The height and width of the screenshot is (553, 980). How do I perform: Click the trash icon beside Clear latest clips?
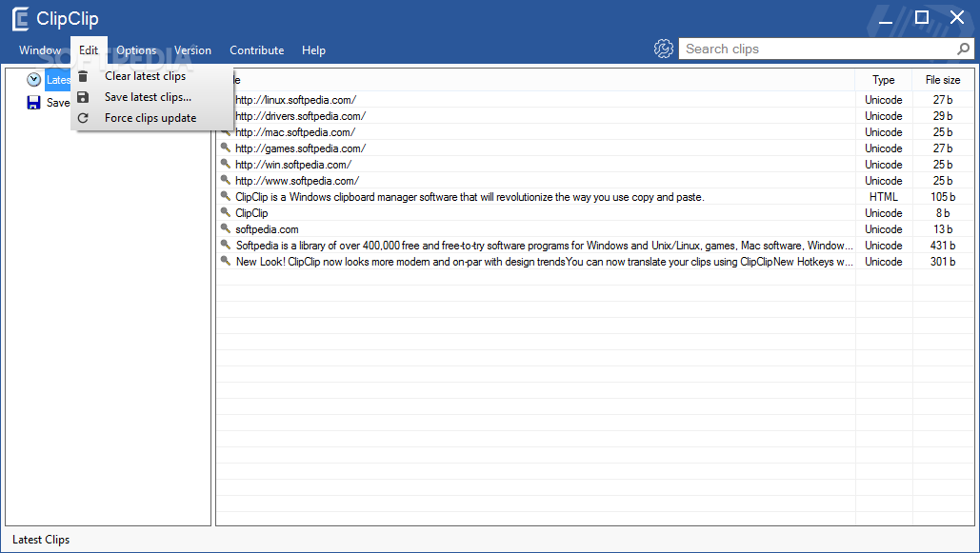pos(83,76)
